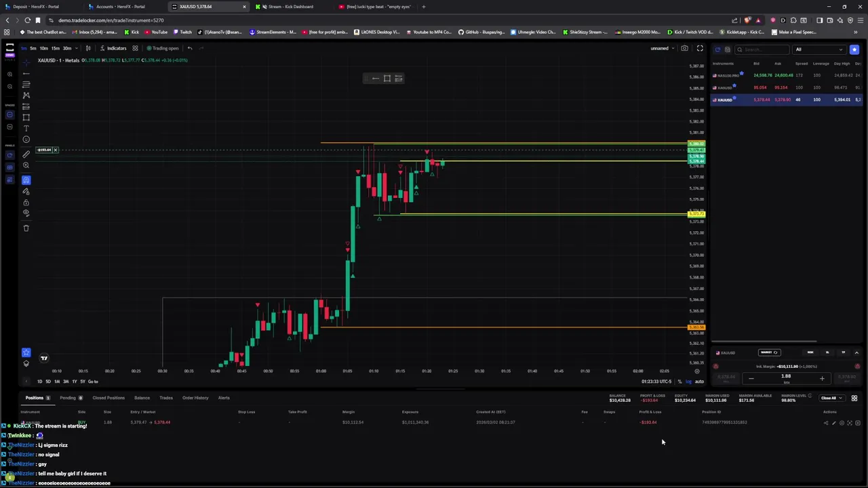This screenshot has width=868, height=488.
Task: Open the unnamed layout dropdown
Action: [x=662, y=48]
